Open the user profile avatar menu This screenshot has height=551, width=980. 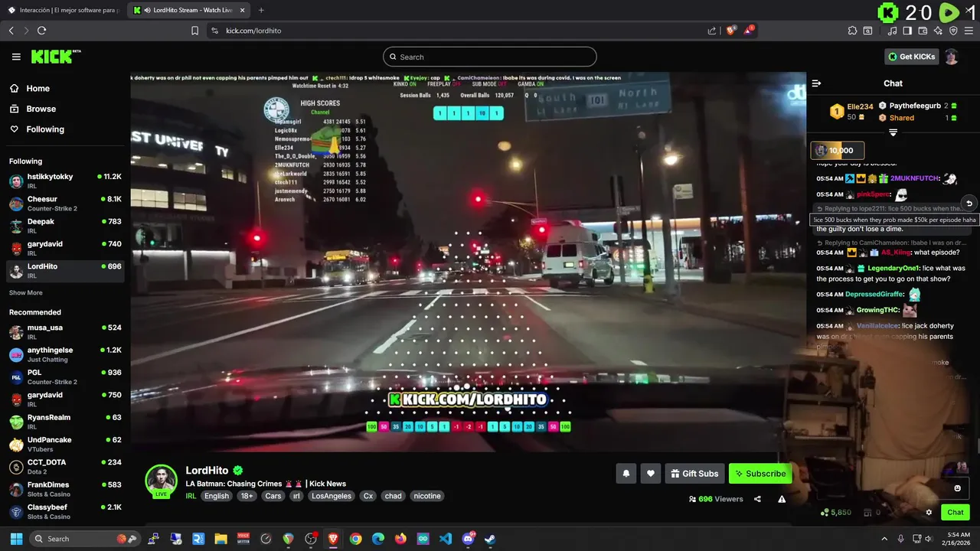point(951,57)
